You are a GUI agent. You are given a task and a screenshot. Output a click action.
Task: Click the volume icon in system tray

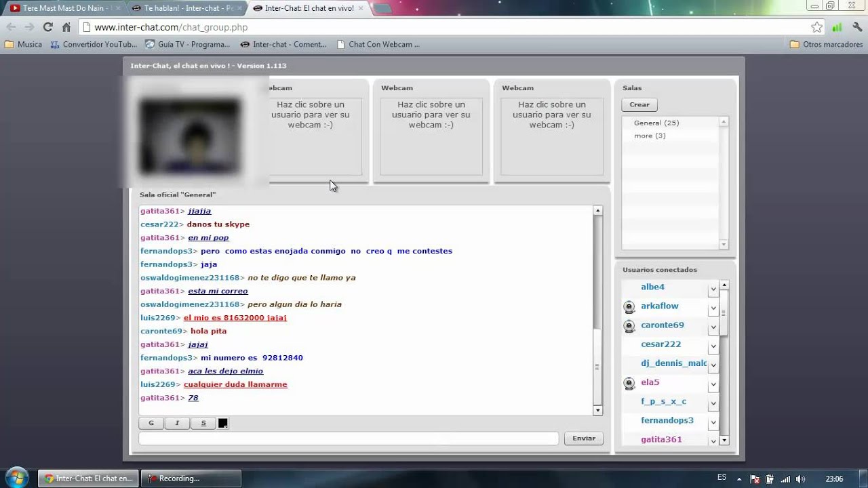pyautogui.click(x=801, y=479)
